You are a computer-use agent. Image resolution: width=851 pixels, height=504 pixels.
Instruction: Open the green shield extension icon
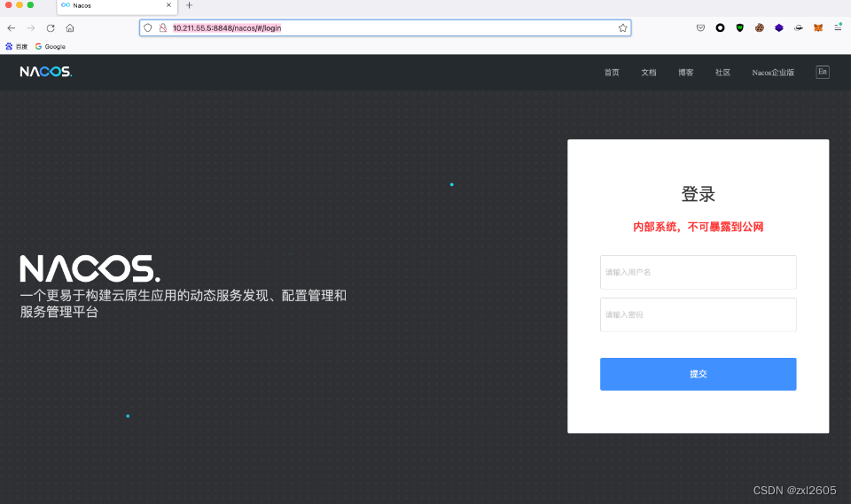click(x=739, y=28)
